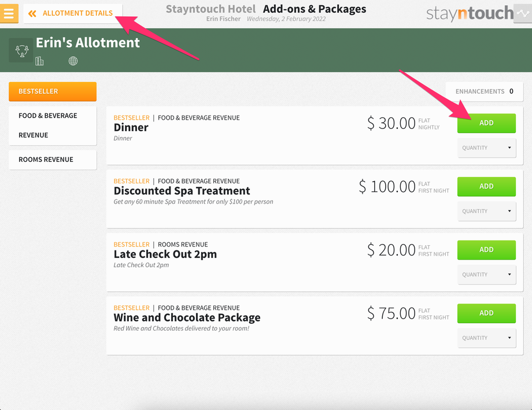Click the $ 100.00 price
This screenshot has width=532, height=410.
click(x=387, y=187)
